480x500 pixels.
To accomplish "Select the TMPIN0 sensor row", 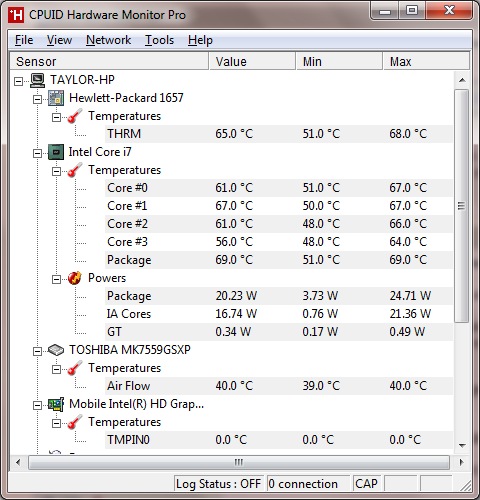I will pos(279,440).
